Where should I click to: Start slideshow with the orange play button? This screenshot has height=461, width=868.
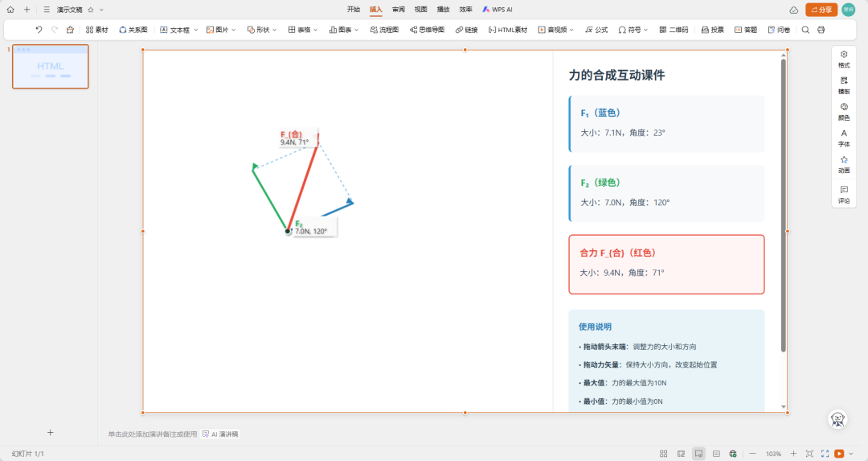point(839,454)
